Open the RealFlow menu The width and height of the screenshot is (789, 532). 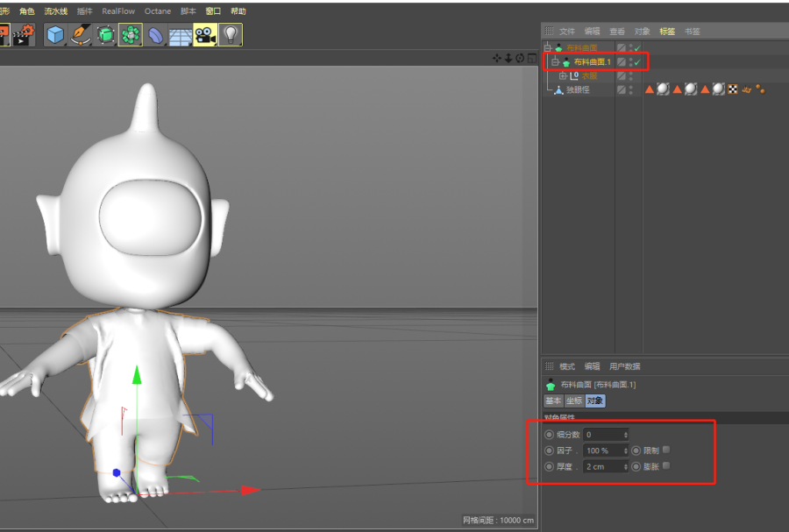click(117, 11)
